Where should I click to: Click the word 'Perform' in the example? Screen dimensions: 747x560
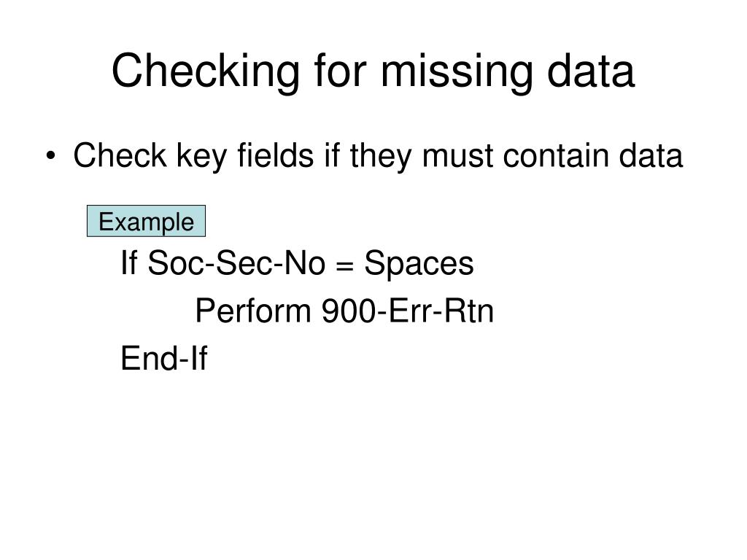coord(253,311)
